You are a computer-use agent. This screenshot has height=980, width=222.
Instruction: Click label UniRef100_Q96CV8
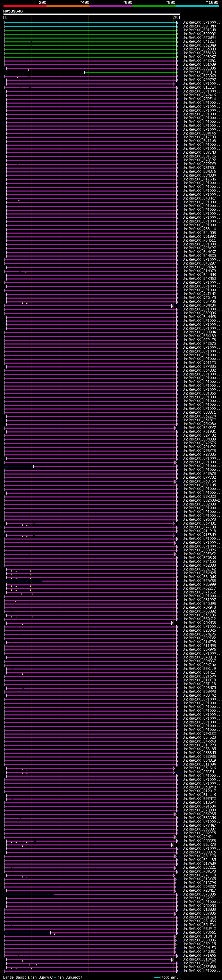point(199,519)
